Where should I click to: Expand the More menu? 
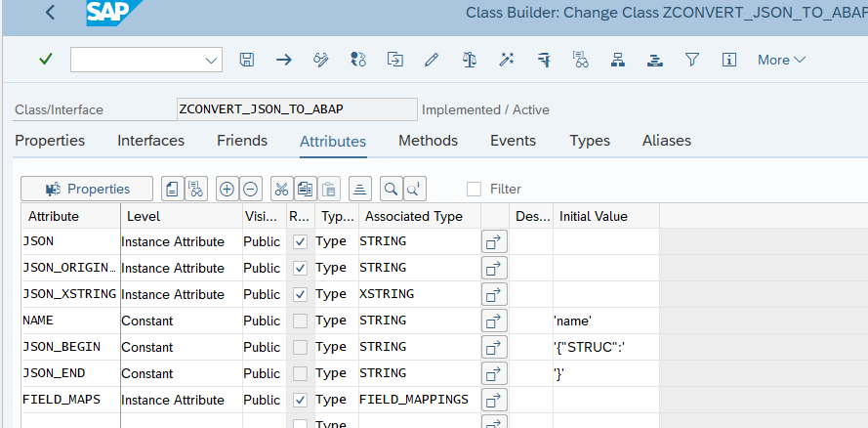click(x=782, y=60)
